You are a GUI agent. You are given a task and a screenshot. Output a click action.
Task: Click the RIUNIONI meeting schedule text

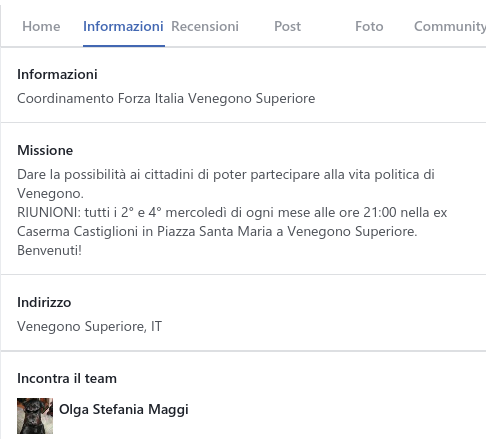[x=232, y=212]
